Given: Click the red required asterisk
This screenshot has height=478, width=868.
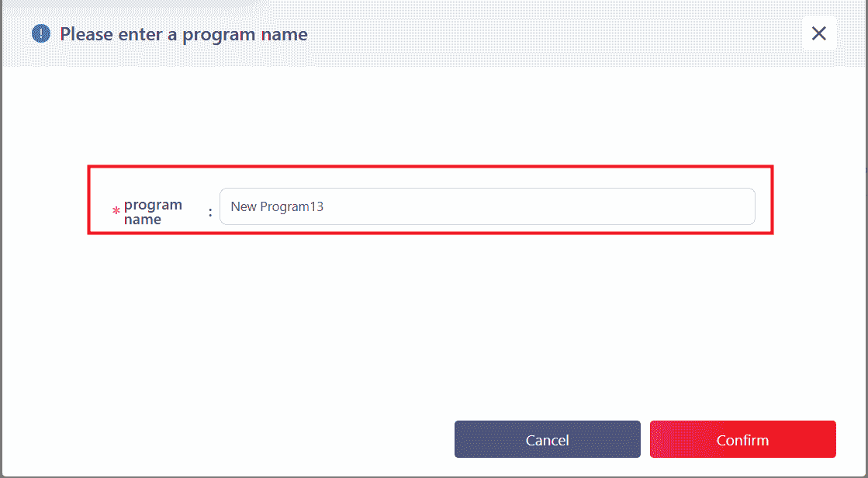Looking at the screenshot, I should point(116,212).
